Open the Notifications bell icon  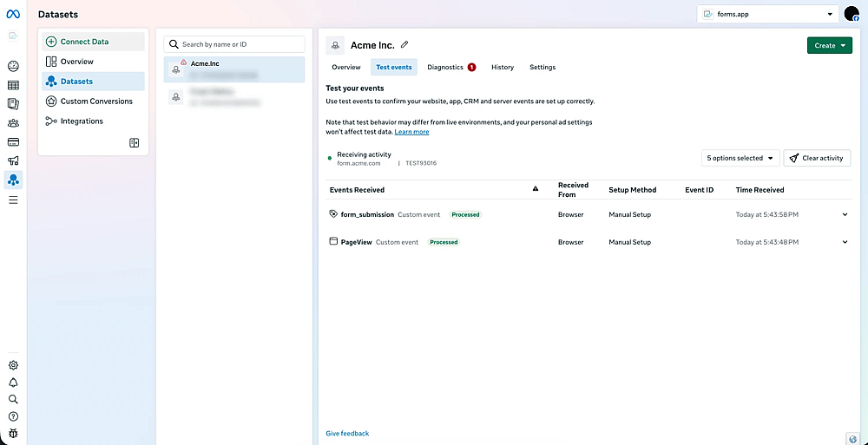tap(13, 383)
